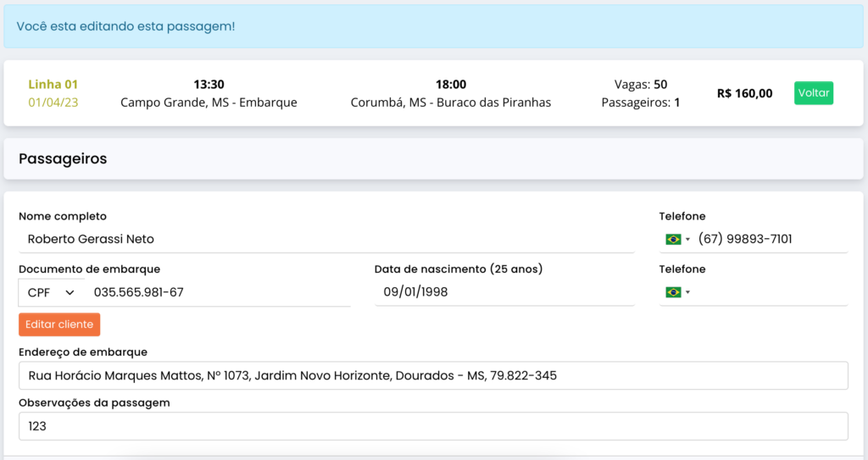Image resolution: width=868 pixels, height=460 pixels.
Task: Click the blue editing notice banner
Action: [x=433, y=26]
